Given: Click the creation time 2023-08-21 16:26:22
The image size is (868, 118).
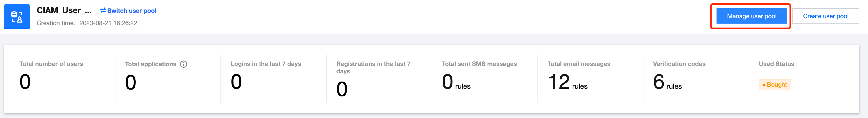Looking at the screenshot, I should [108, 23].
